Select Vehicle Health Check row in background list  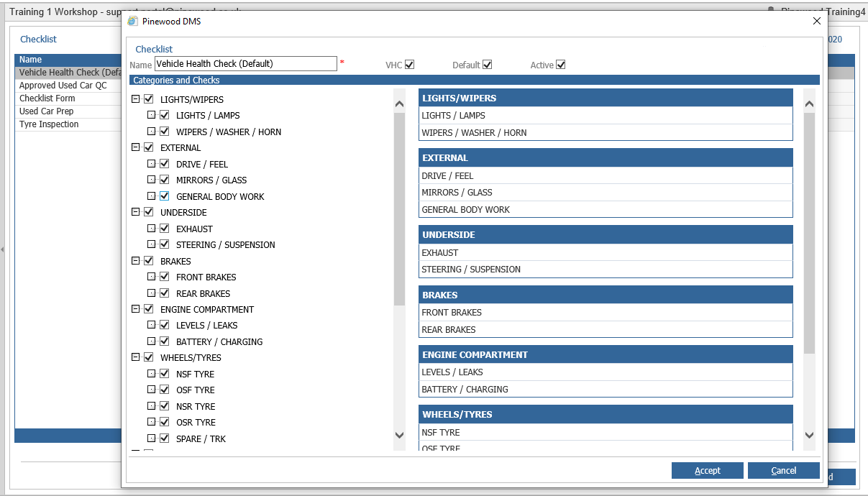[68, 73]
